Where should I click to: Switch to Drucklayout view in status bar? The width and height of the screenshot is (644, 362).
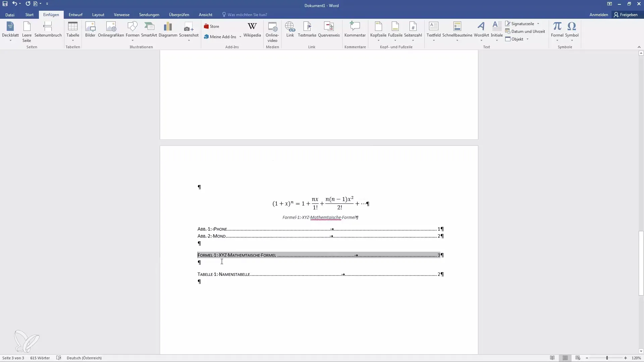pos(565,358)
